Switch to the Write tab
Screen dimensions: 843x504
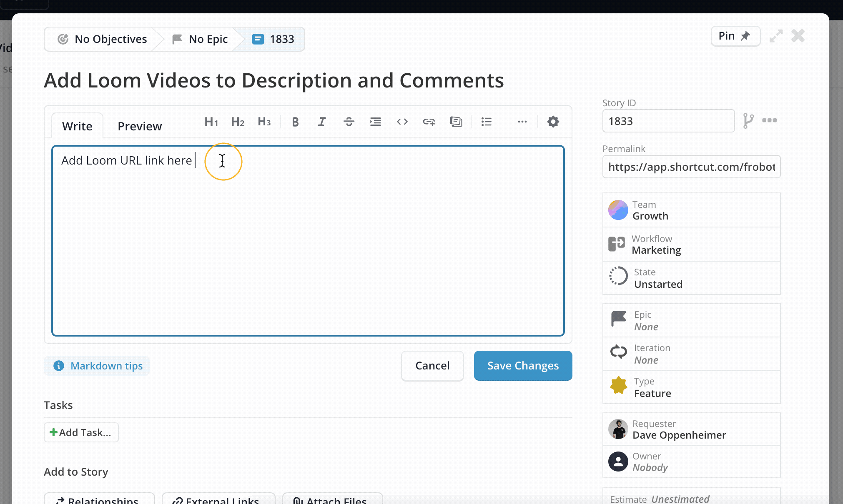tap(77, 126)
